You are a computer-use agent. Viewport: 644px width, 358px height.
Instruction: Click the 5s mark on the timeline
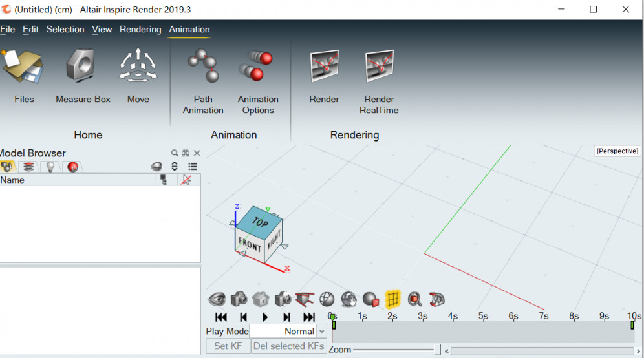483,316
